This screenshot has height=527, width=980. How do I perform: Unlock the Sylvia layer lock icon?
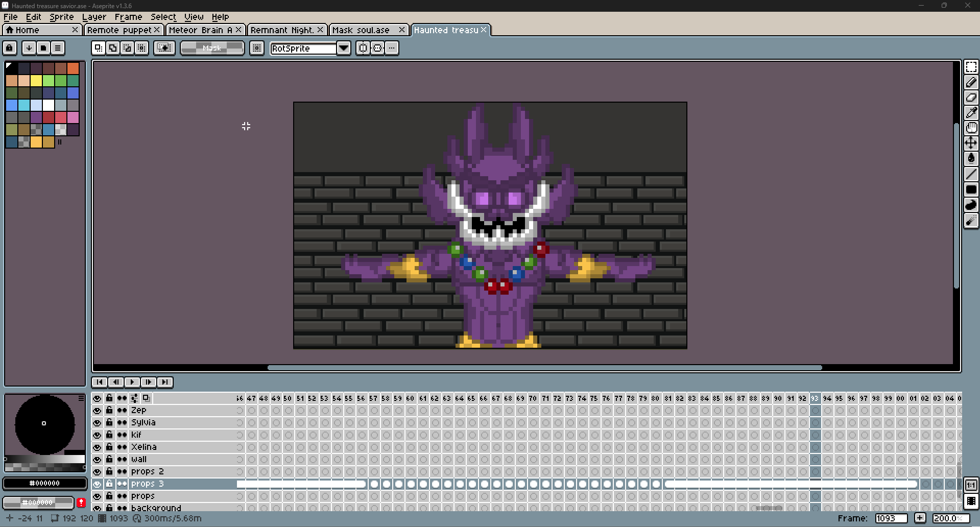coord(109,423)
